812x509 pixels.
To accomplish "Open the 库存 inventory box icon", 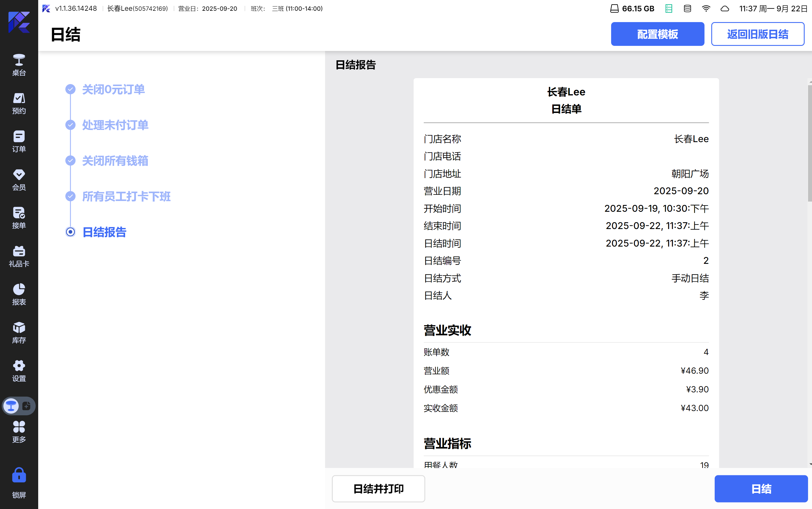I will 19,332.
